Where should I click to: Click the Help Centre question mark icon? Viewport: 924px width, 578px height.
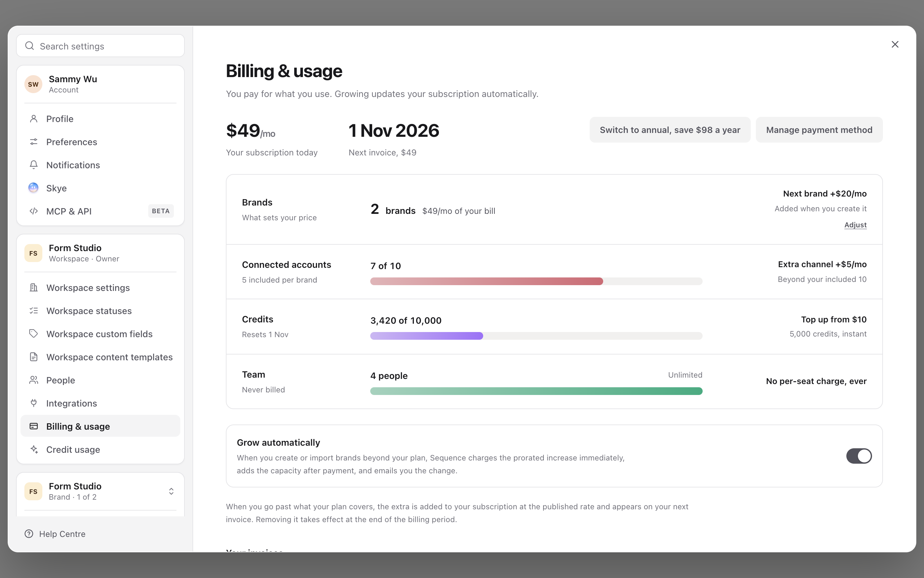pyautogui.click(x=29, y=534)
